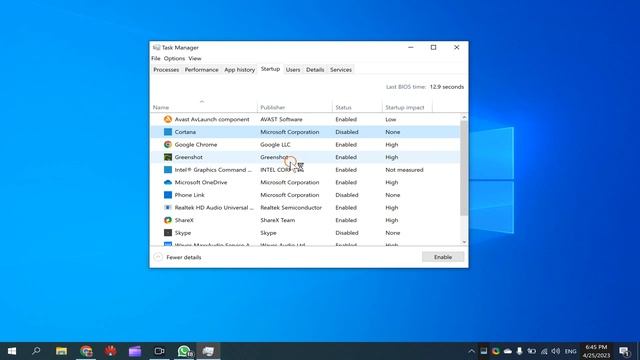This screenshot has width=640, height=360.
Task: Click the list scrollbar down arrow
Action: coord(464,242)
